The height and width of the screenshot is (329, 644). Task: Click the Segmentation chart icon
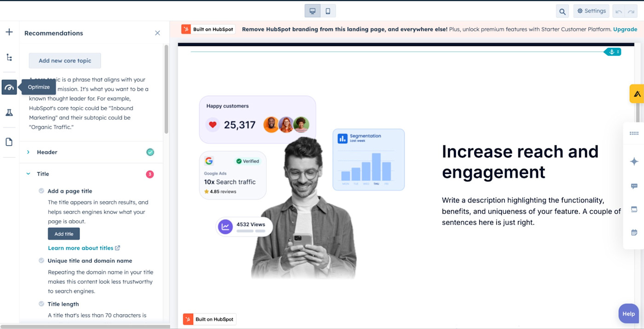342,139
